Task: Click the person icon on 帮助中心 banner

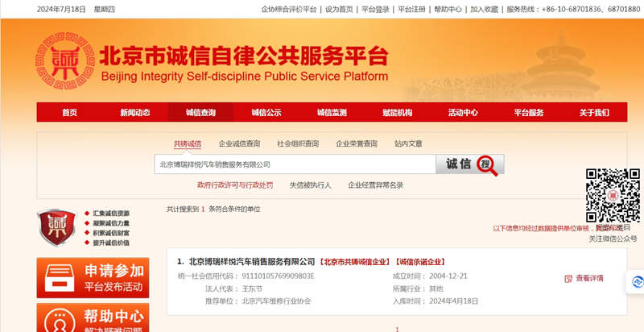Action: 59,321
